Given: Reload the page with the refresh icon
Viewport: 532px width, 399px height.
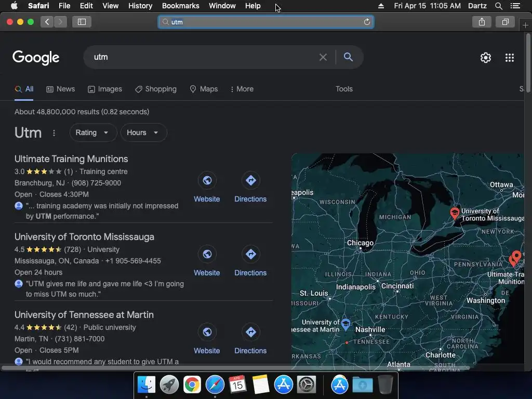Looking at the screenshot, I should pos(367,22).
